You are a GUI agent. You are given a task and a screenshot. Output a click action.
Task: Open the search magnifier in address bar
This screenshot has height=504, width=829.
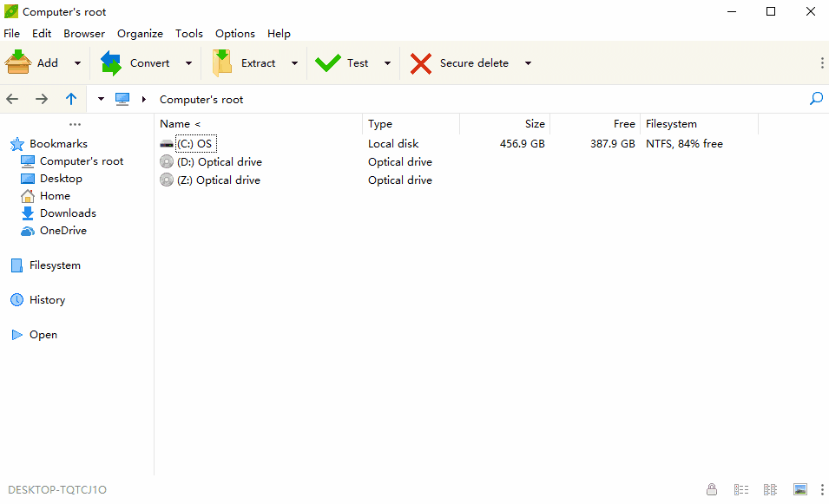pos(816,99)
